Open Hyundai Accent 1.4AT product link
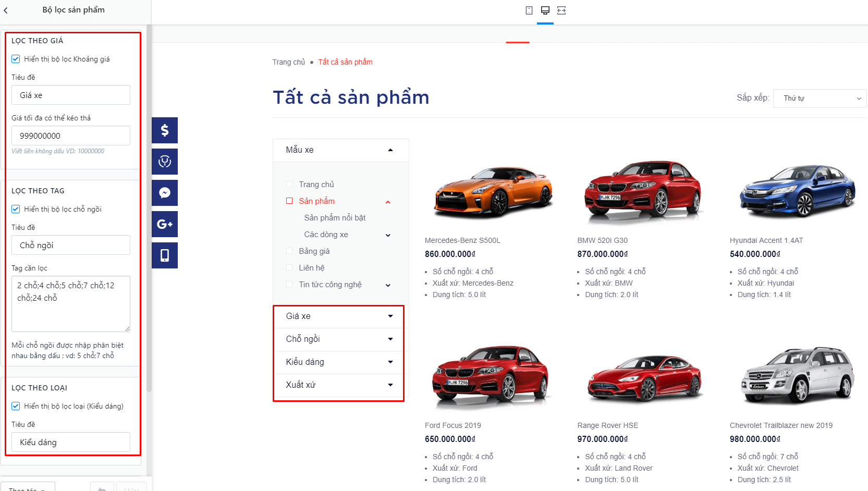The width and height of the screenshot is (868, 491). (766, 240)
